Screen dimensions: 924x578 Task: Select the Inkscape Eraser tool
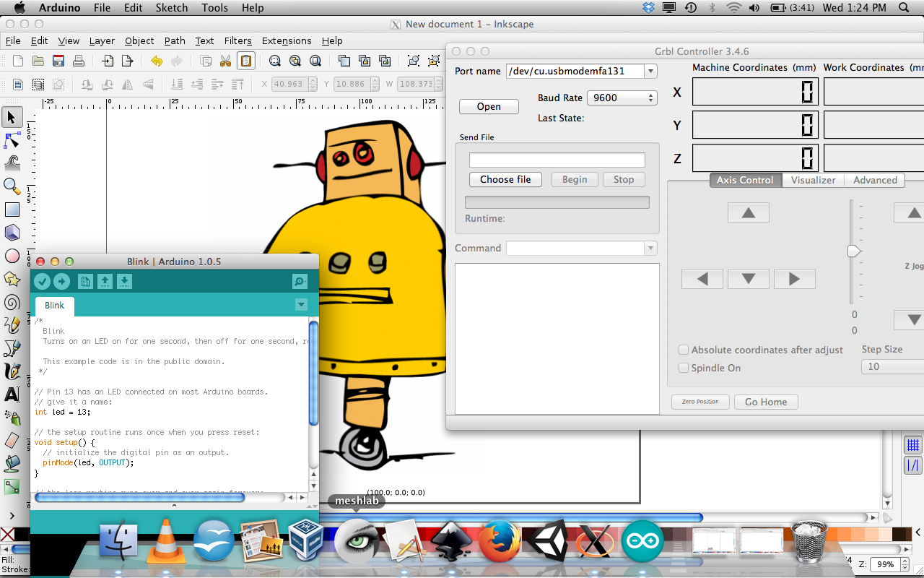coord(12,440)
